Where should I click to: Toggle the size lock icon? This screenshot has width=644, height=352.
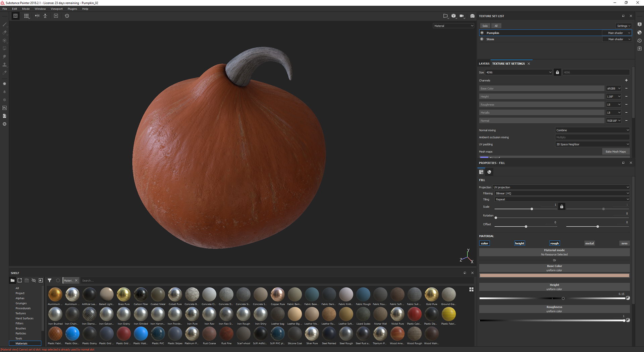(557, 72)
